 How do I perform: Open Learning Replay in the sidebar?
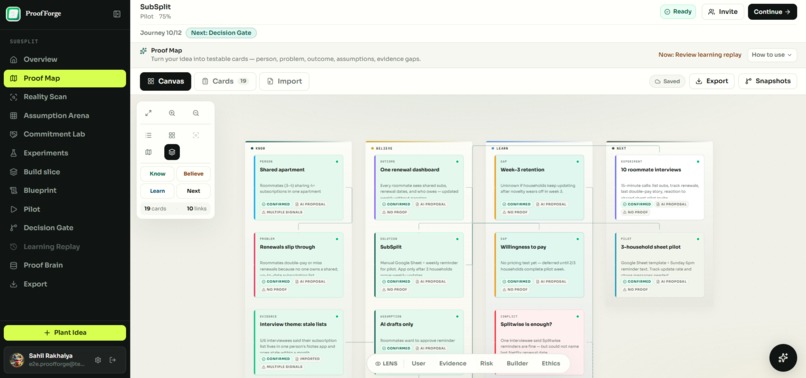click(x=65, y=247)
